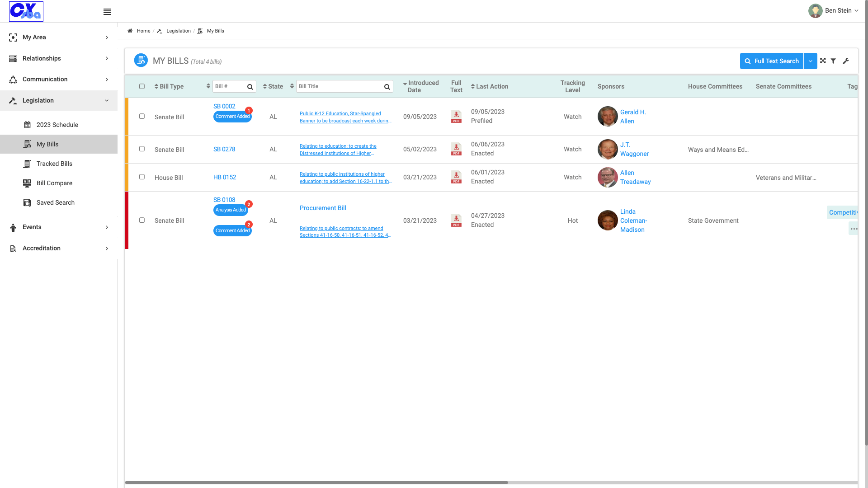
Task: Check the SB 0108 row checkbox
Action: pyautogui.click(x=142, y=220)
